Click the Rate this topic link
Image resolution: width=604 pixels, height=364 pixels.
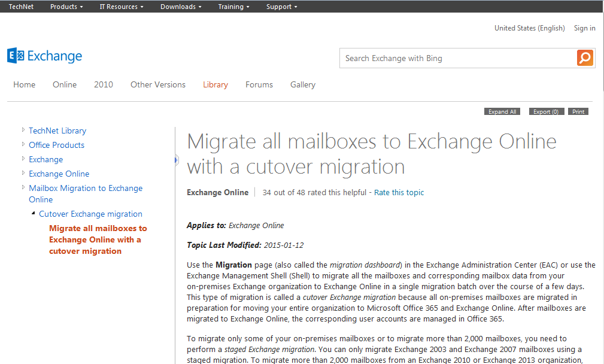click(x=399, y=193)
